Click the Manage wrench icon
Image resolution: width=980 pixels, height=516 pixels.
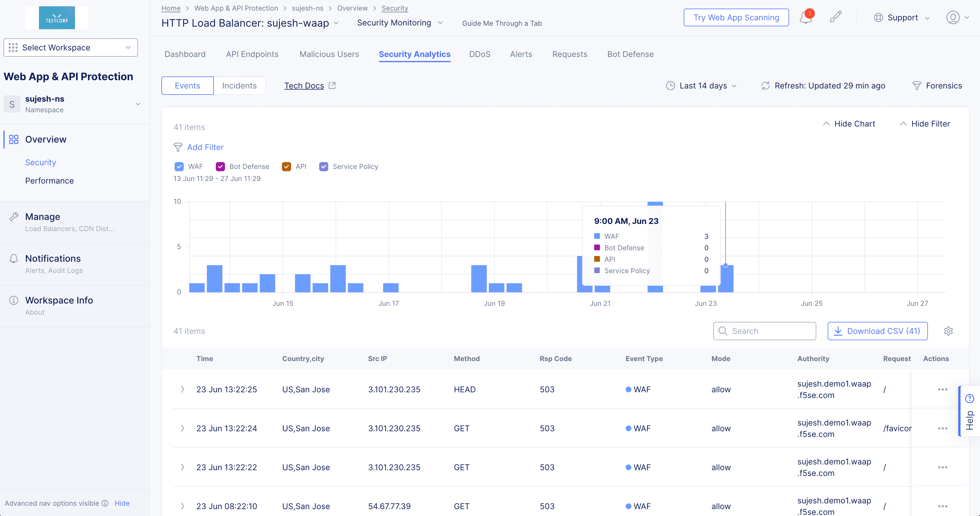point(14,216)
